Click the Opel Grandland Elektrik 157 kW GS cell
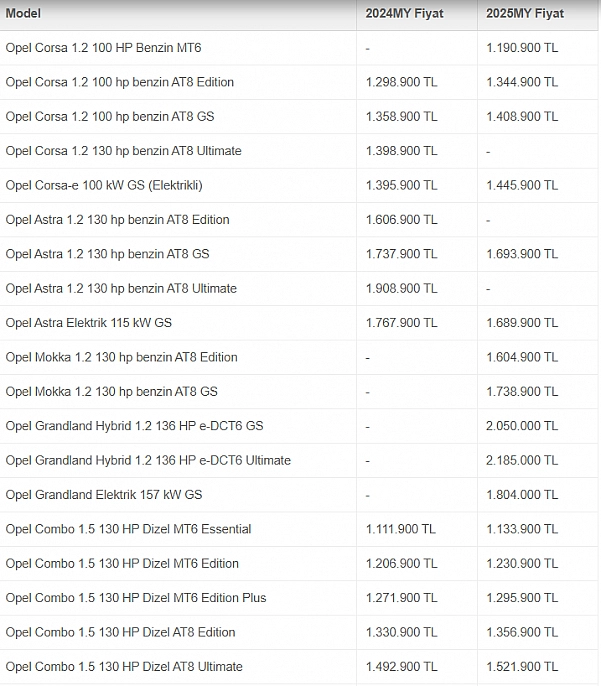 click(104, 495)
